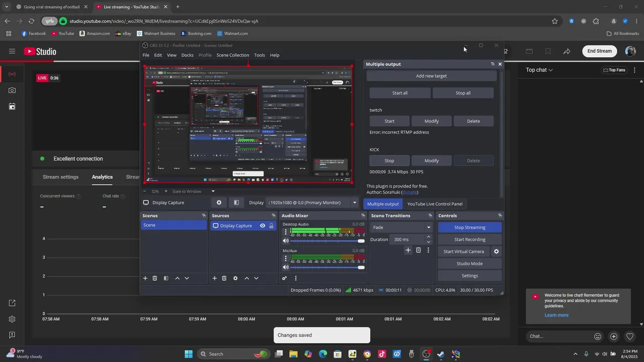This screenshot has height=362, width=644.
Task: Modify the twitch output target
Action: tap(432, 121)
